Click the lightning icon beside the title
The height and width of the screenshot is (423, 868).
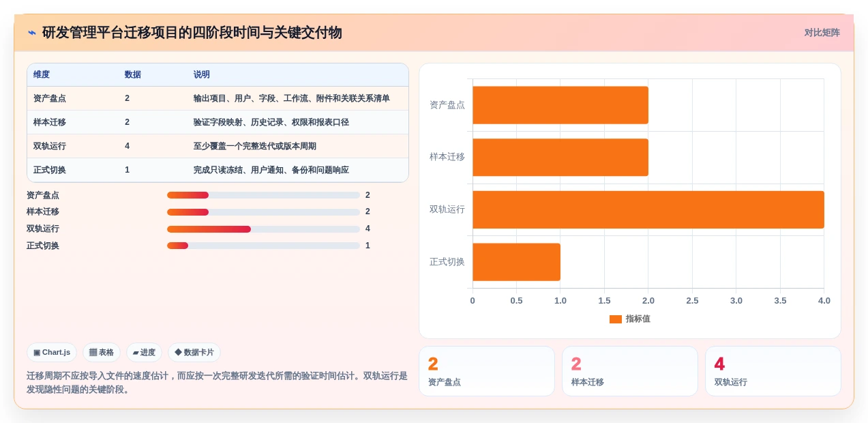(x=32, y=33)
